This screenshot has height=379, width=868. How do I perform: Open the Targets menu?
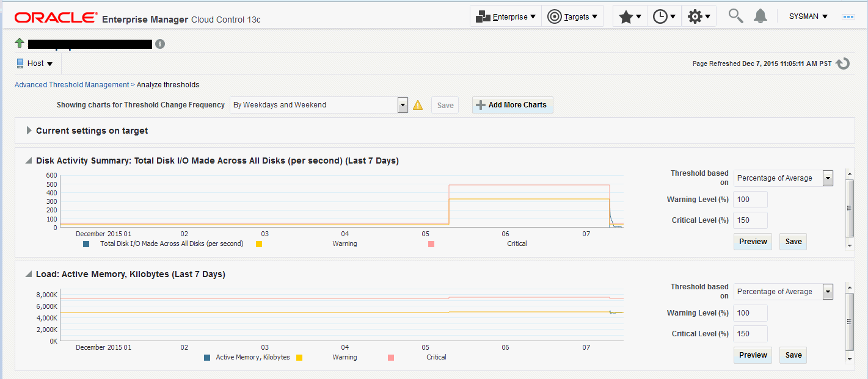coord(572,16)
